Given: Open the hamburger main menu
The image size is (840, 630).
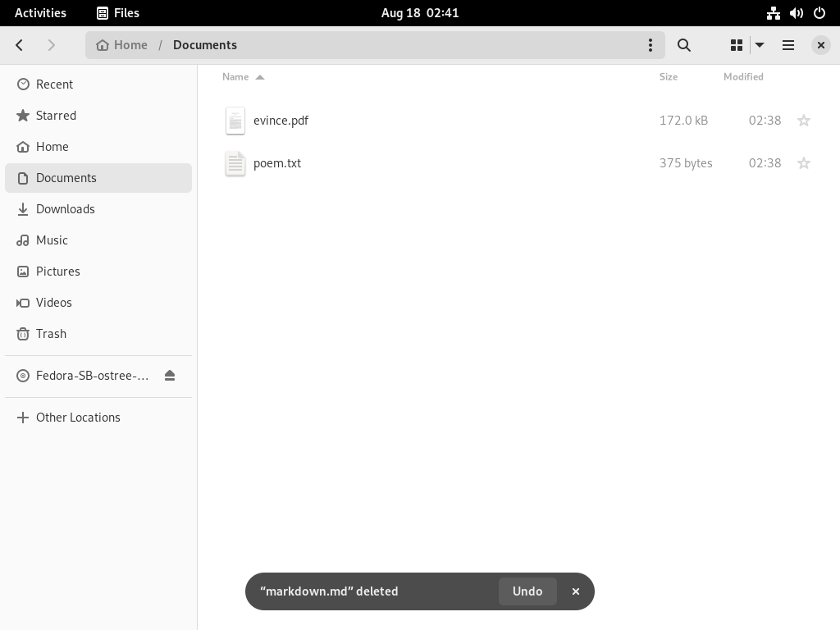Looking at the screenshot, I should pyautogui.click(x=788, y=45).
